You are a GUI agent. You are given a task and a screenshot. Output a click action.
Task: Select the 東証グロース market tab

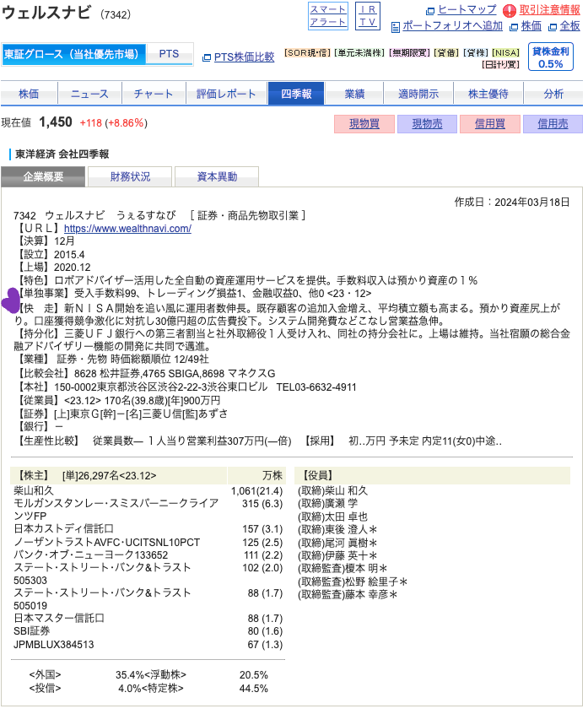pyautogui.click(x=73, y=55)
